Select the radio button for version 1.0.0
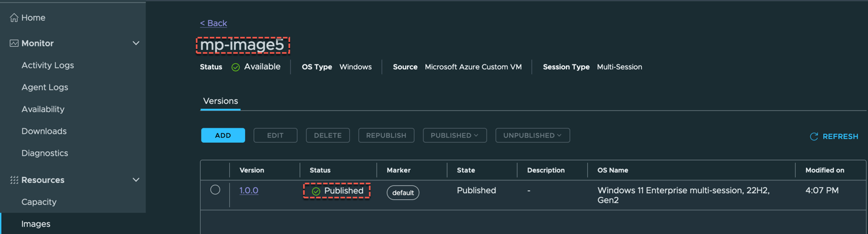Image resolution: width=868 pixels, height=234 pixels. click(215, 190)
